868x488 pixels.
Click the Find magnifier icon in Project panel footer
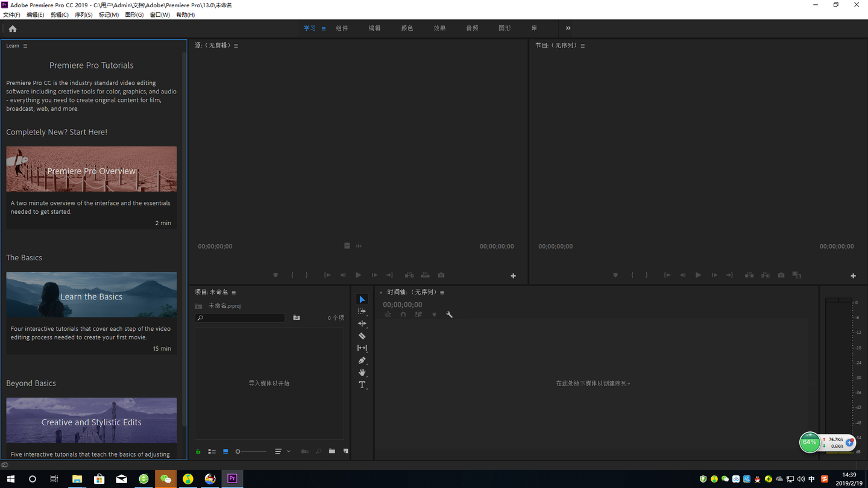(x=318, y=451)
